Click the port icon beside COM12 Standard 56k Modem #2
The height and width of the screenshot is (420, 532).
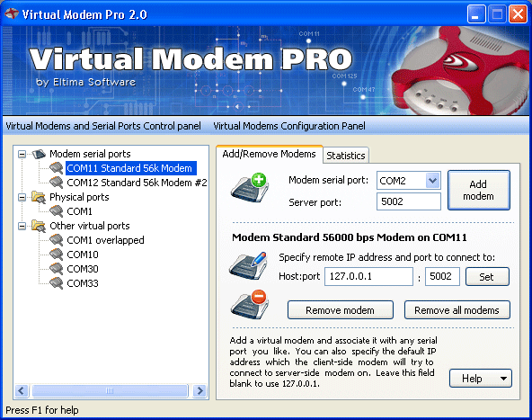coord(57,183)
